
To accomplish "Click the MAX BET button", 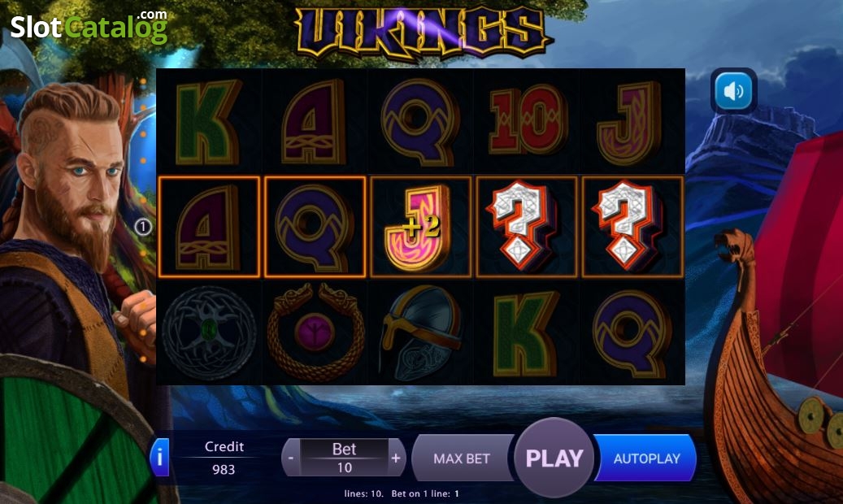I will [462, 458].
